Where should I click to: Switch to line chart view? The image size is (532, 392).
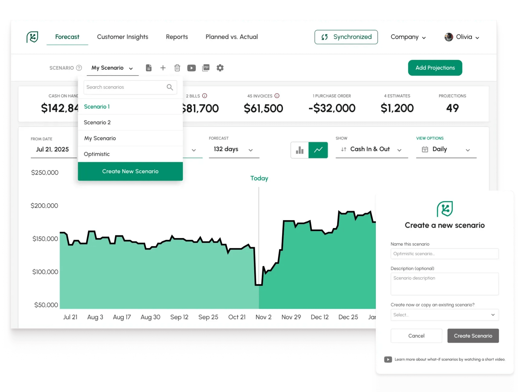pos(318,150)
